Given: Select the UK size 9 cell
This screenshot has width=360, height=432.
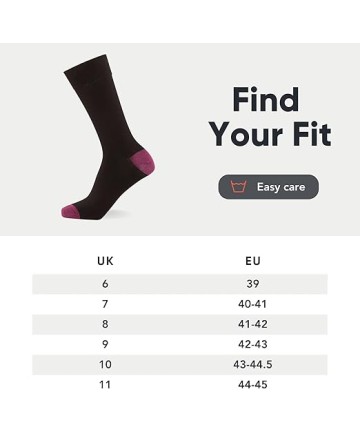Looking at the screenshot, I should tap(105, 344).
